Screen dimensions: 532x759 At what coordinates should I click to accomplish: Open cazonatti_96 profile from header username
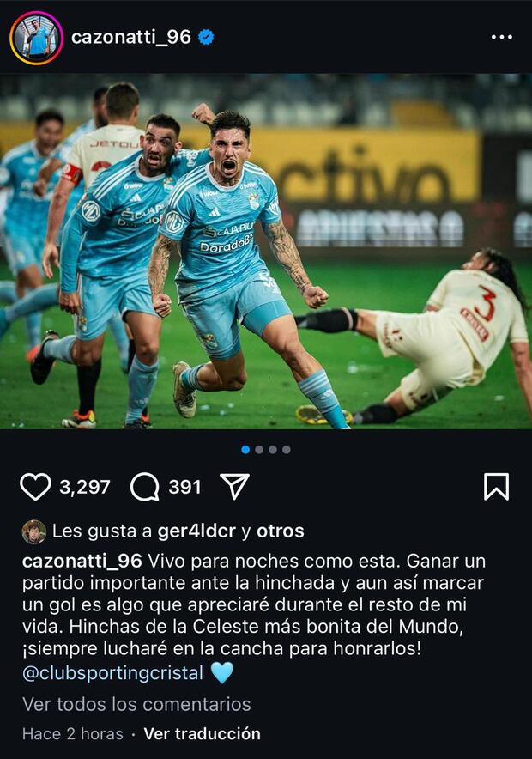point(131,37)
